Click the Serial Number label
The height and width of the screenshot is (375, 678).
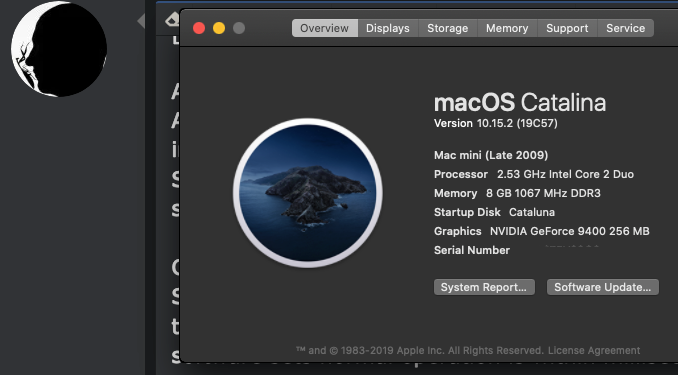(472, 250)
